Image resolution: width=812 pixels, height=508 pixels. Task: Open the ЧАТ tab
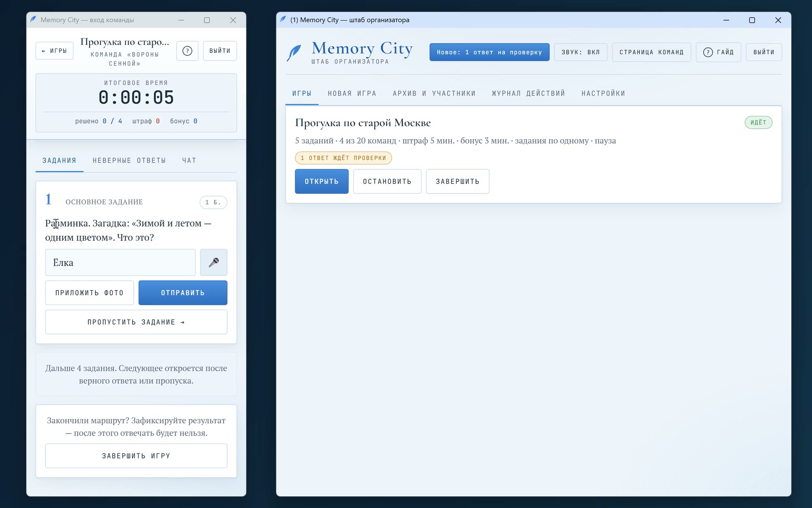pos(189,161)
